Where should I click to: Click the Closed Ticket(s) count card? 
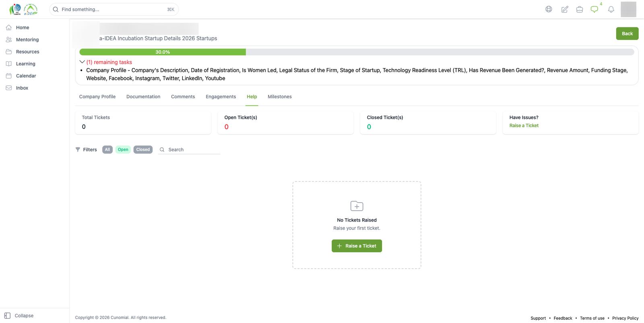(x=428, y=122)
